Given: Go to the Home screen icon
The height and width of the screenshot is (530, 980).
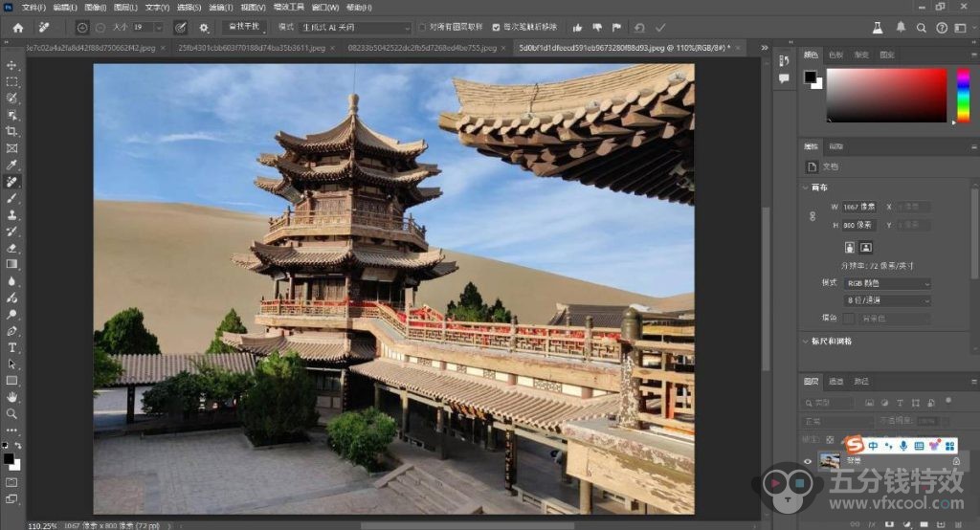Looking at the screenshot, I should coord(18,28).
